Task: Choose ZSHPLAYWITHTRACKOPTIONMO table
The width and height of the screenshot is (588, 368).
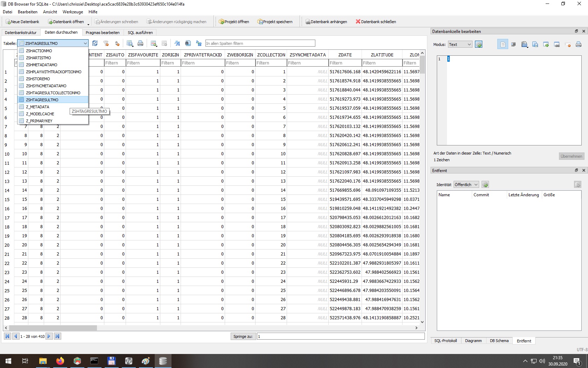Action: (x=53, y=72)
